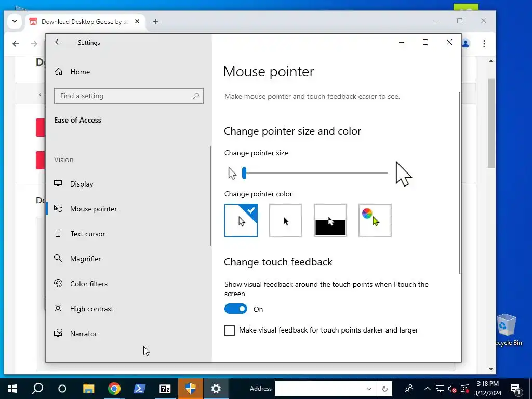Click network icon in system tray

pos(440,389)
